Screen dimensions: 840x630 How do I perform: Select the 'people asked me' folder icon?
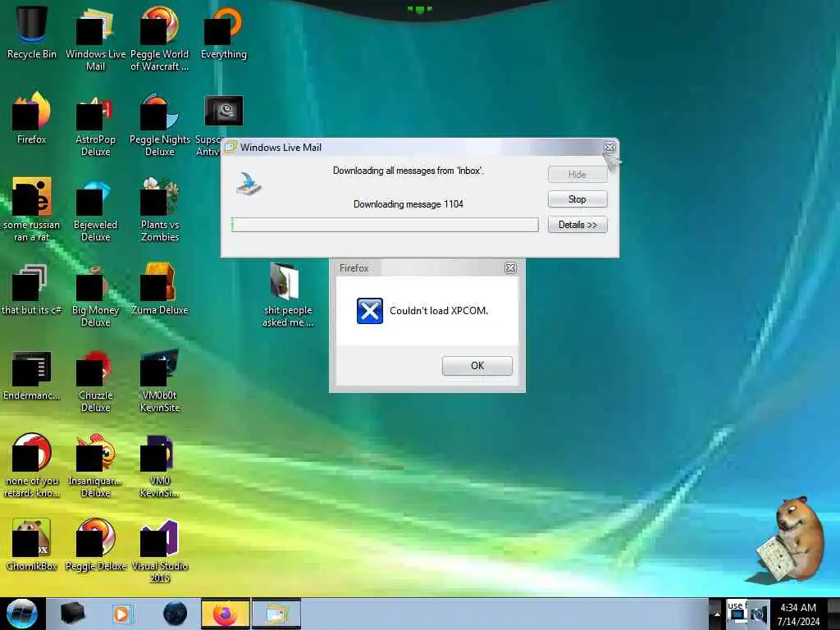pyautogui.click(x=288, y=294)
